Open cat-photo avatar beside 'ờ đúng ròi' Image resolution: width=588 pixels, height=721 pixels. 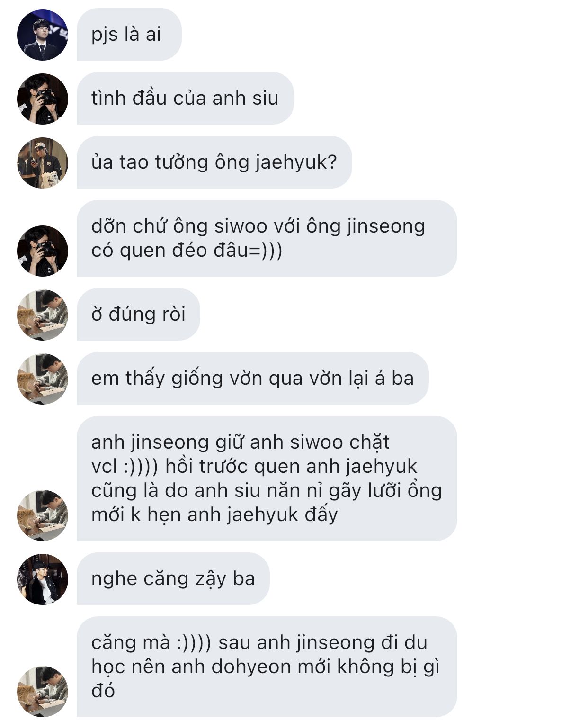(x=43, y=315)
